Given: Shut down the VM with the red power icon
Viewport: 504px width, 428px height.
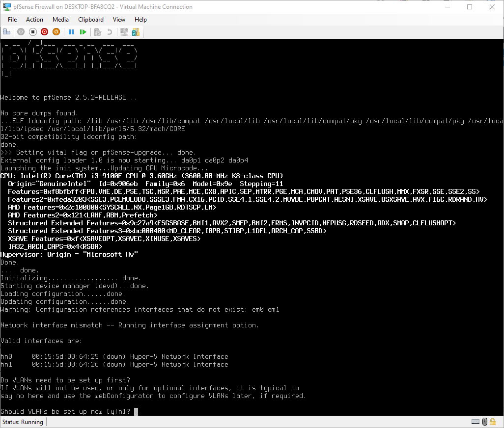Looking at the screenshot, I should pos(45,32).
